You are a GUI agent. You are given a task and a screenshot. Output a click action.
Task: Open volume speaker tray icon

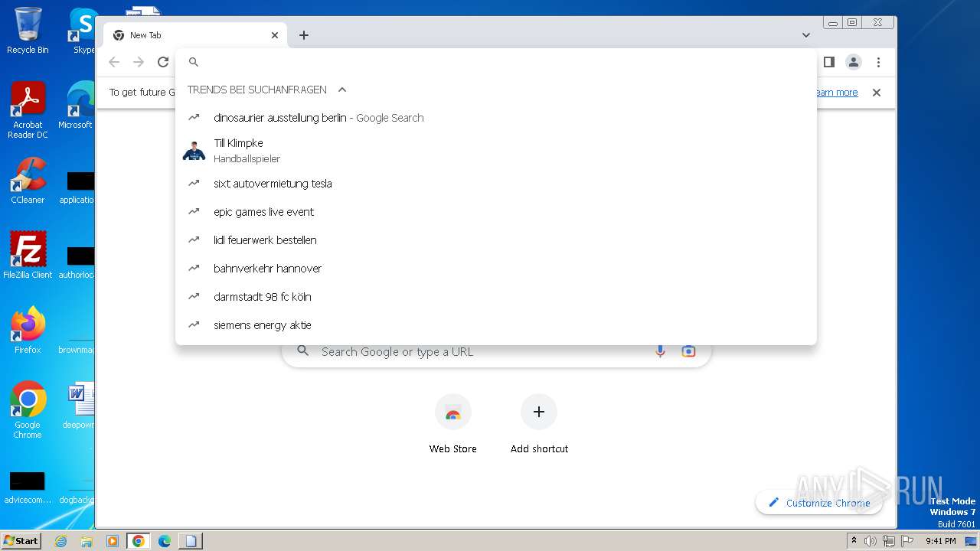click(x=871, y=541)
